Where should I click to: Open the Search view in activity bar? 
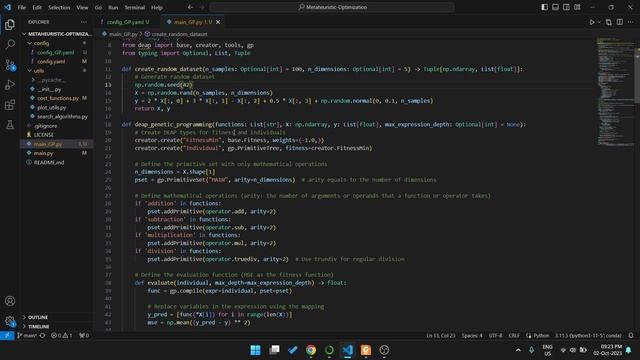tap(10, 44)
